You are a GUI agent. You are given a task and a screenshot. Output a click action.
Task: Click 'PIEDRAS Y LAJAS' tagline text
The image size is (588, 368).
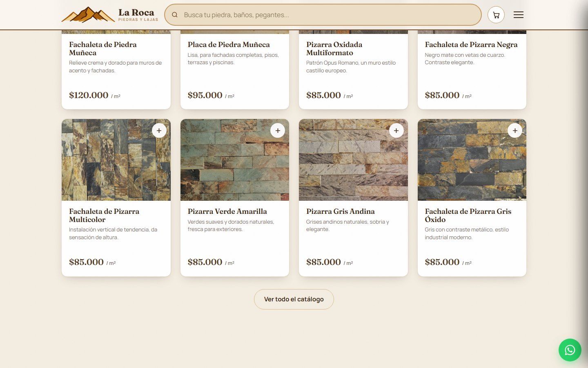click(x=138, y=20)
